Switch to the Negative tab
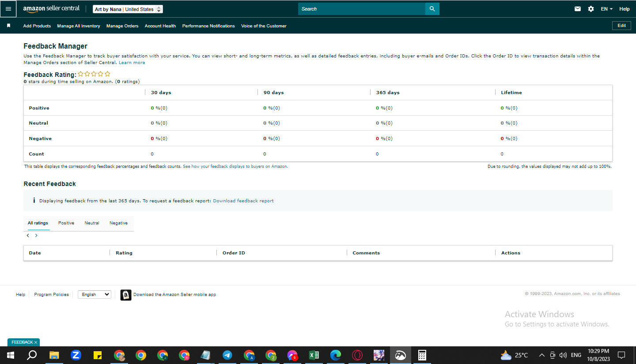The height and width of the screenshot is (364, 636). coord(118,223)
